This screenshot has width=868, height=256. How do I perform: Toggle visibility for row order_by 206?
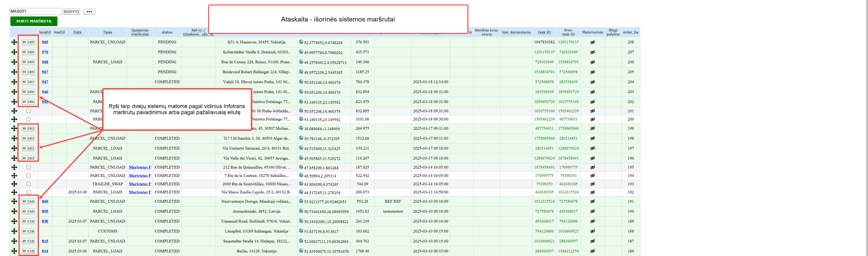point(592,62)
